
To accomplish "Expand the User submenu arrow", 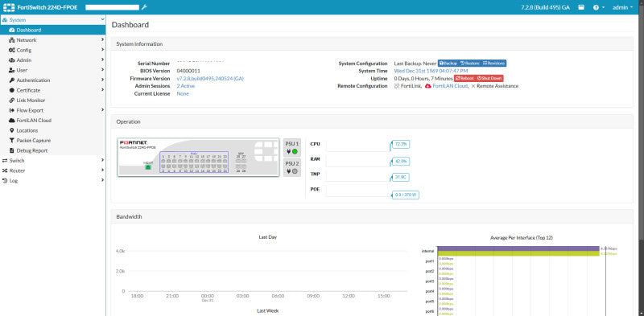I will coord(102,70).
